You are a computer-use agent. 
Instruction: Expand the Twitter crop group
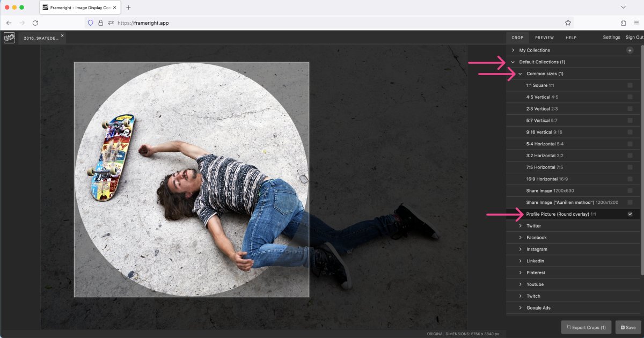click(519, 225)
